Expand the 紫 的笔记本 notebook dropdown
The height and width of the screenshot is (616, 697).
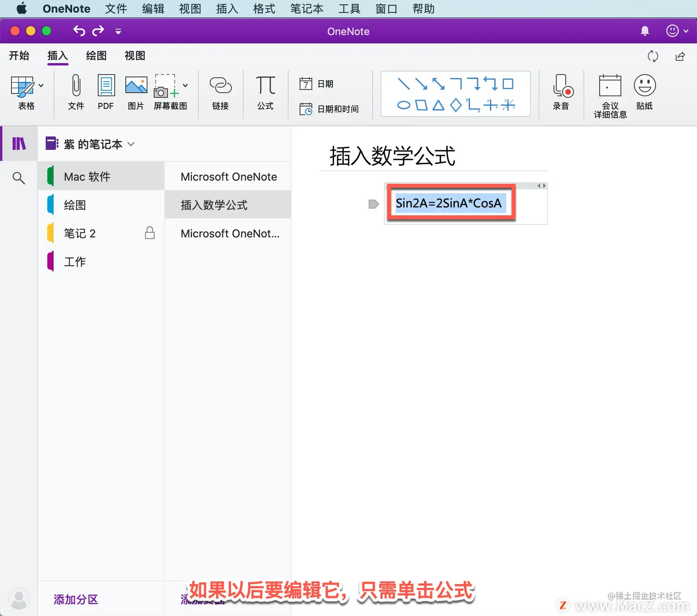131,144
